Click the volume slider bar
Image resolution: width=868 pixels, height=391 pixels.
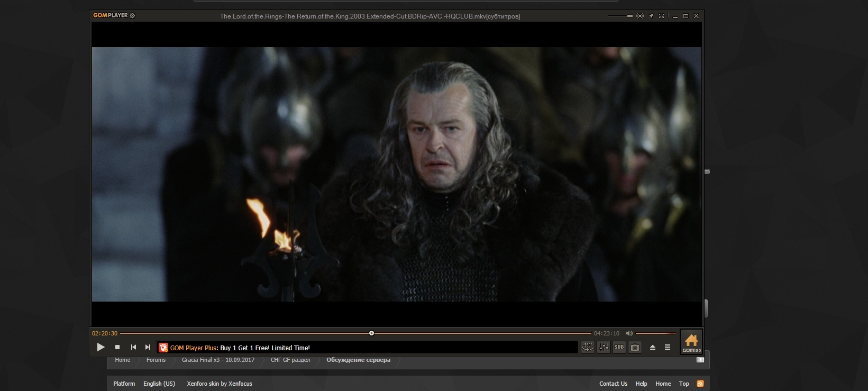[656, 333]
